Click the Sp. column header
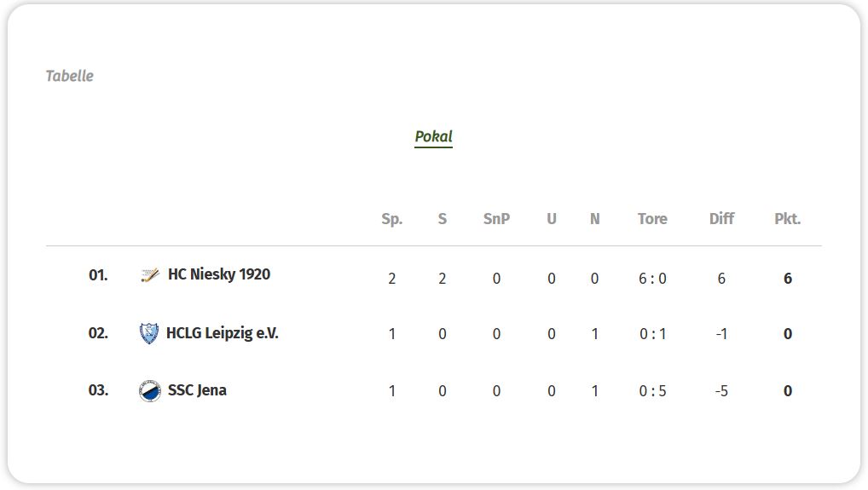 point(392,219)
